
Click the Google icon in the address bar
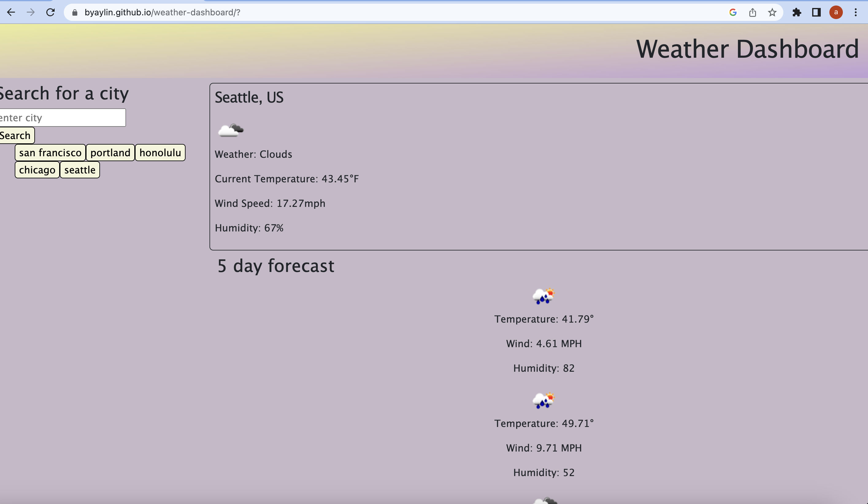(x=733, y=12)
